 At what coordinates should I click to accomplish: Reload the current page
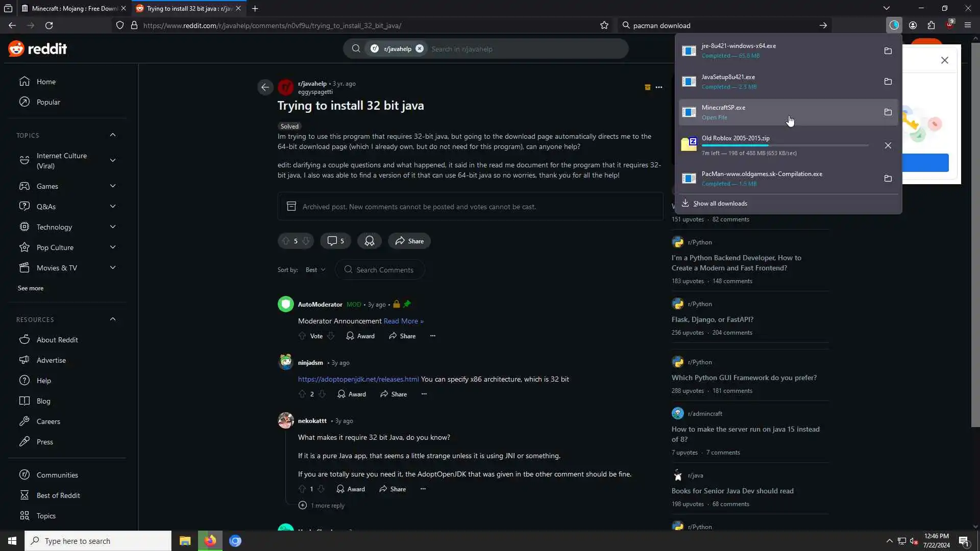(49, 25)
